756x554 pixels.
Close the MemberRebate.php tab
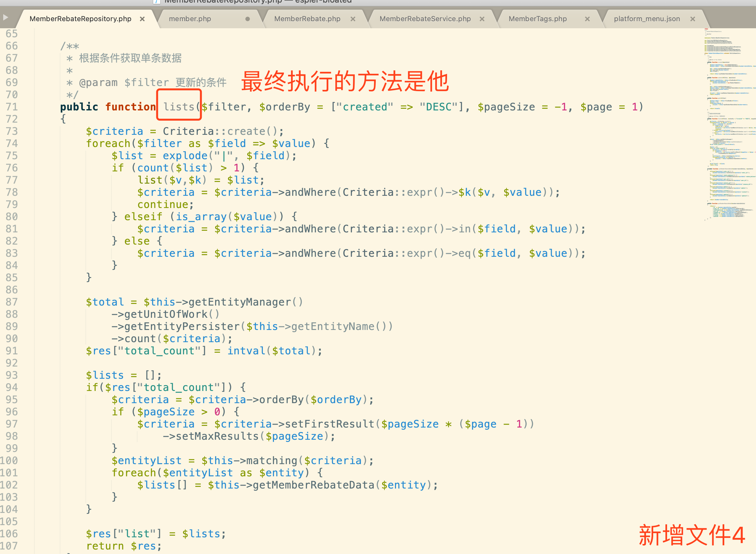353,19
